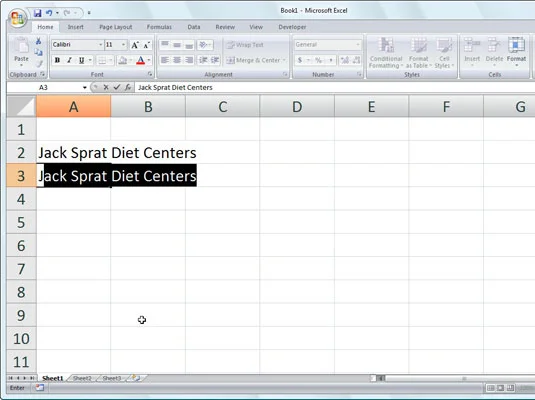535x400 pixels.
Task: Click the Insert Function fx icon
Action: click(x=128, y=87)
